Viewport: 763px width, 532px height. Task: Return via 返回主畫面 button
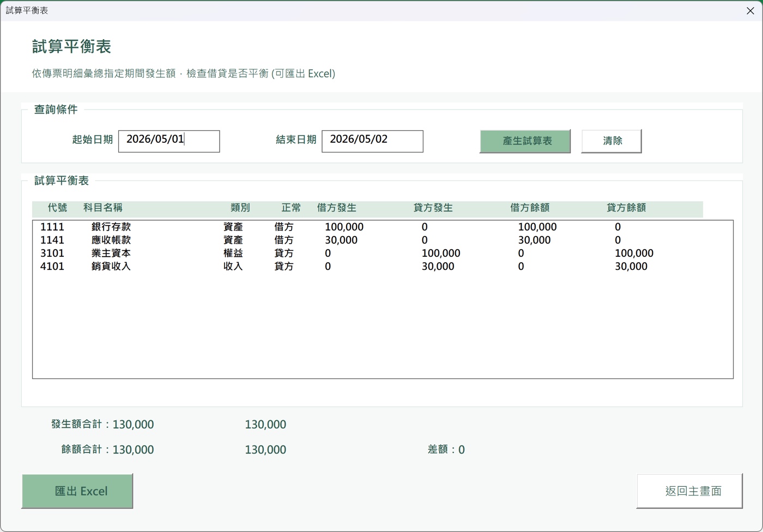(x=689, y=491)
